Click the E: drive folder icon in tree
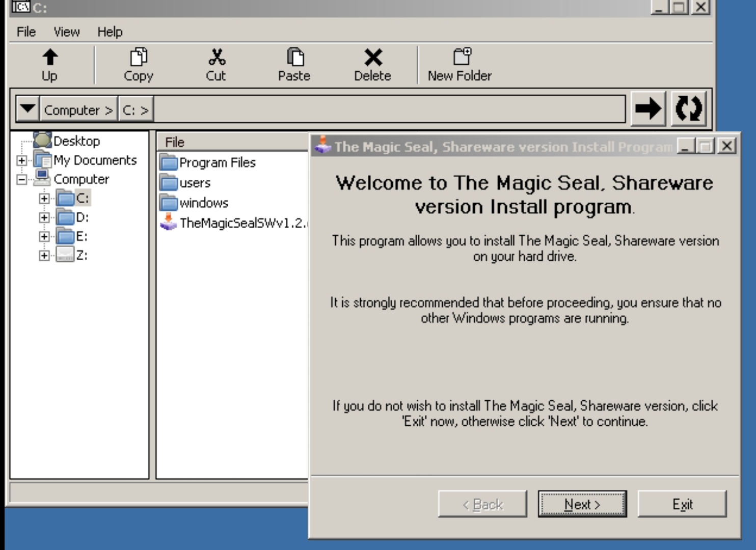The image size is (756, 550). (66, 236)
